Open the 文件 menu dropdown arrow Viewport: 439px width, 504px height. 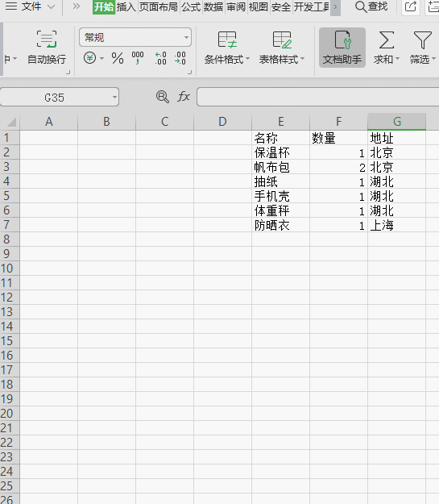pyautogui.click(x=51, y=6)
